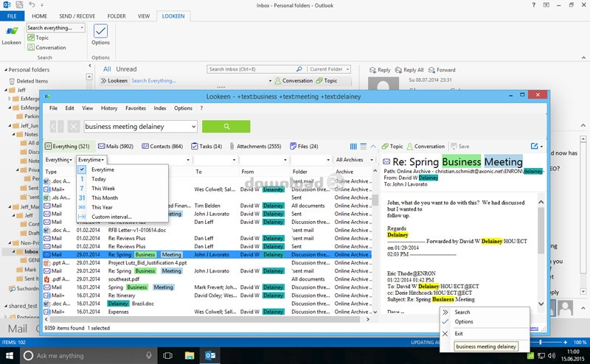Click the Reply icon in Outlook reading pane

(380, 70)
